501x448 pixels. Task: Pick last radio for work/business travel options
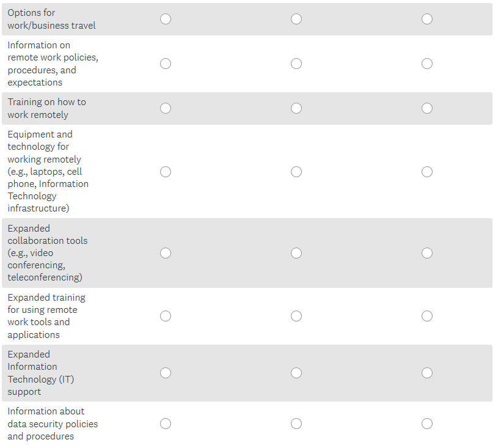coord(427,19)
